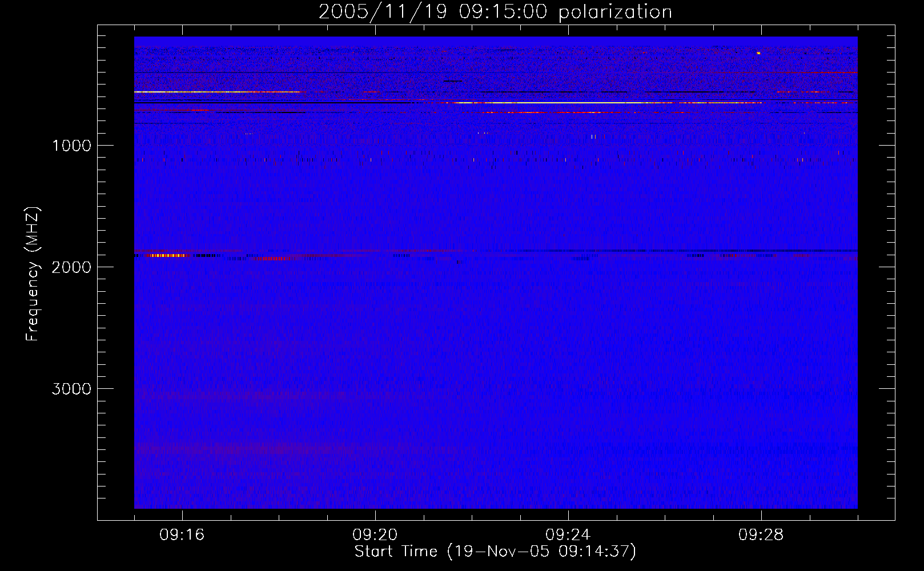Select the 09:16 time tick label
The image size is (924, 571).
click(x=182, y=535)
